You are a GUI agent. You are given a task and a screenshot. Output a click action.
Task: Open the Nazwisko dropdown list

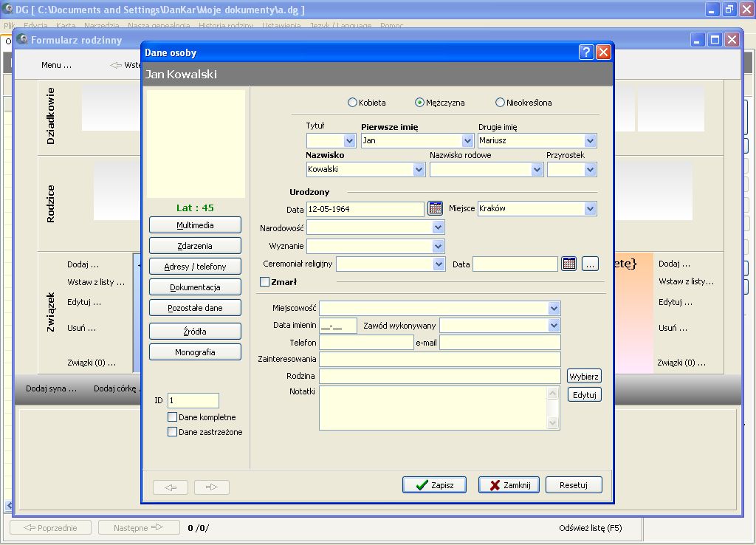(x=419, y=169)
